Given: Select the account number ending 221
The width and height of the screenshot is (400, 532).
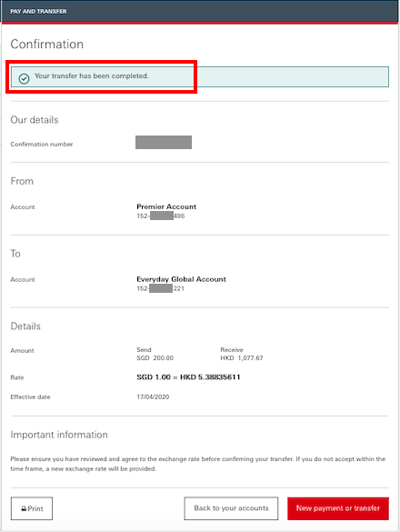Looking at the screenshot, I should pos(160,288).
